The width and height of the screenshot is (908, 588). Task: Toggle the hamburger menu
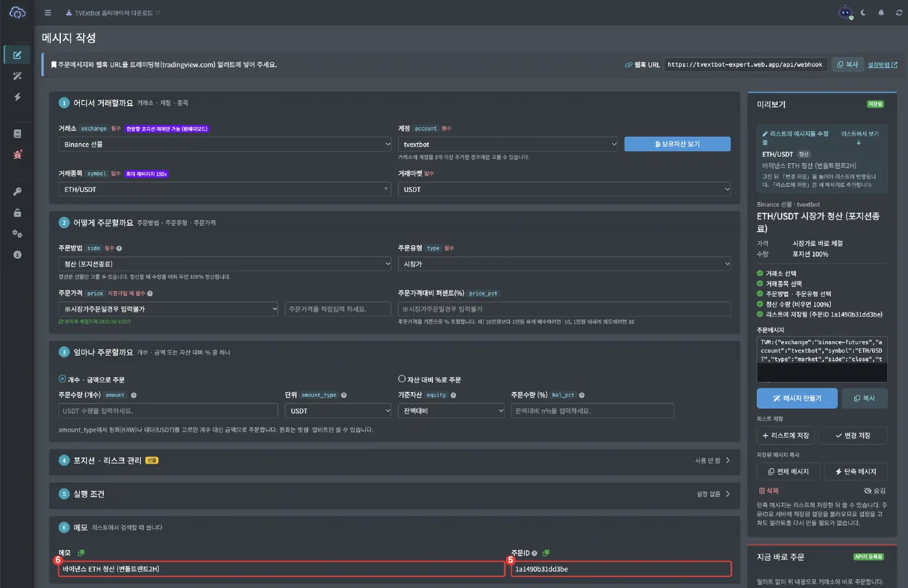[x=47, y=12]
